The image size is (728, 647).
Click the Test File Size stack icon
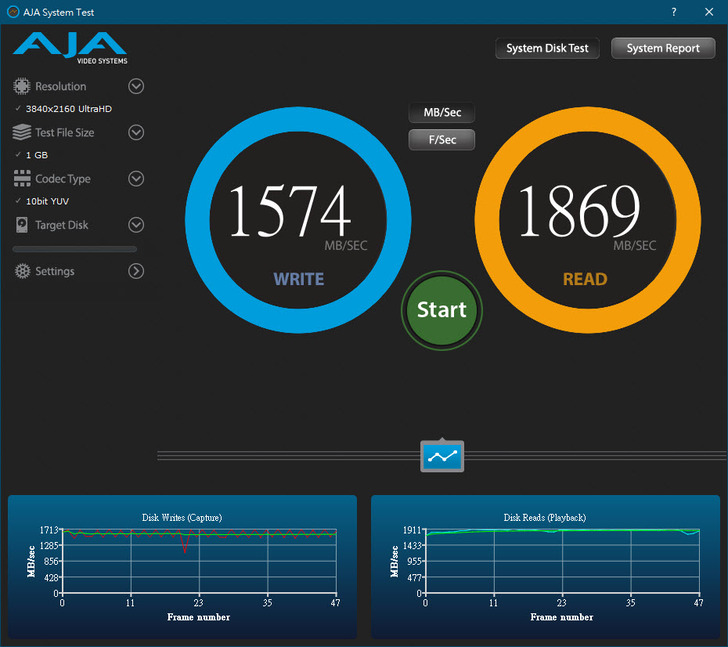click(21, 132)
